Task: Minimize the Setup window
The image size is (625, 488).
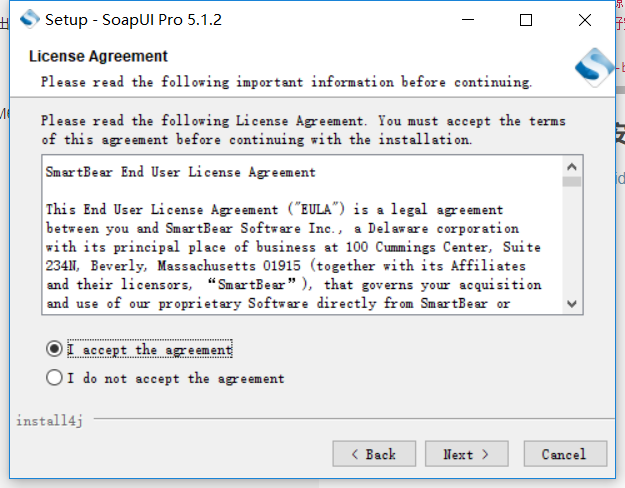Action: (x=470, y=19)
